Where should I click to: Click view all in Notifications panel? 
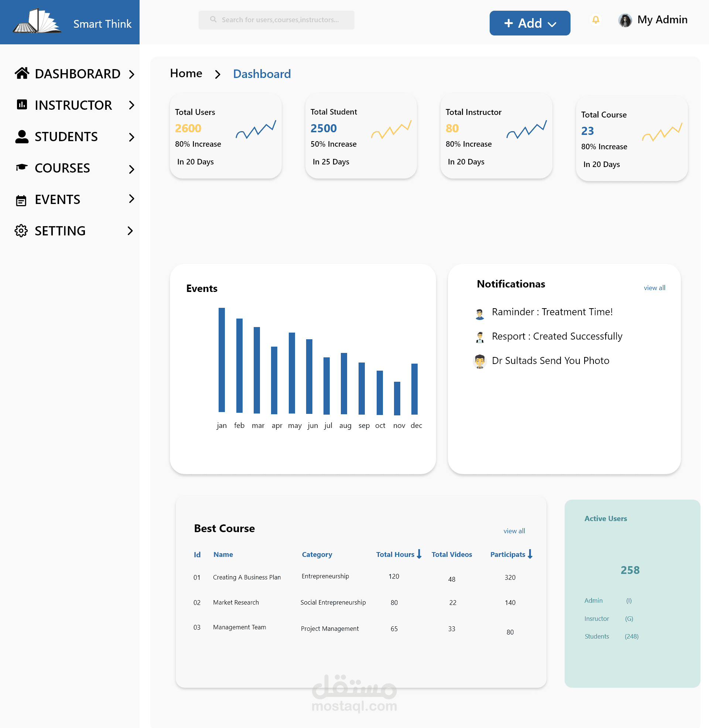[x=654, y=288]
